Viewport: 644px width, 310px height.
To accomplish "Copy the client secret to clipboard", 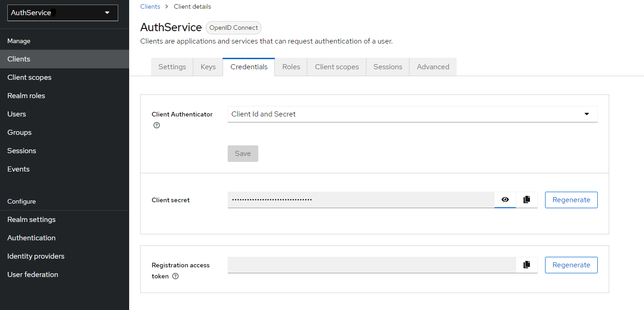I will 527,199.
